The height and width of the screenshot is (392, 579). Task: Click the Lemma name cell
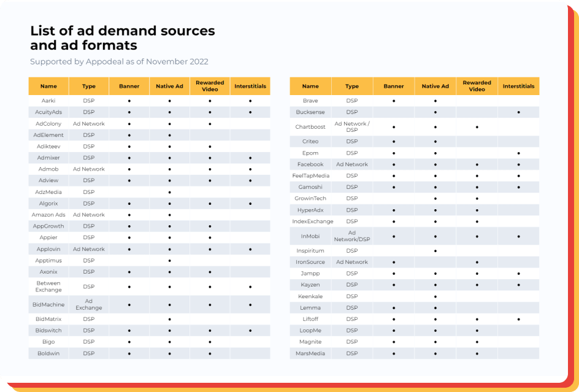[310, 308]
